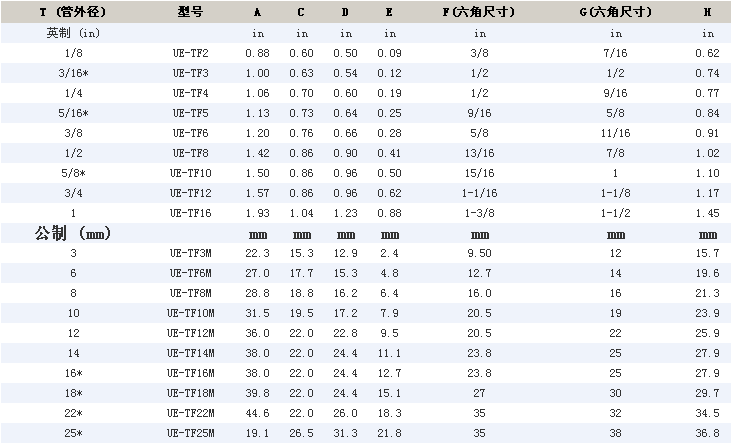
Task: Click the UE-TF25M model cell
Action: pos(189,433)
